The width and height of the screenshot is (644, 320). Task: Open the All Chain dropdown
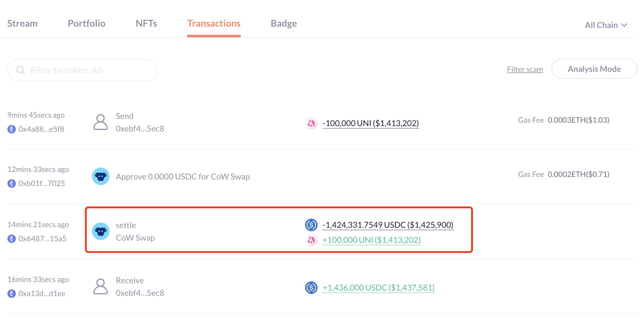[x=606, y=25]
